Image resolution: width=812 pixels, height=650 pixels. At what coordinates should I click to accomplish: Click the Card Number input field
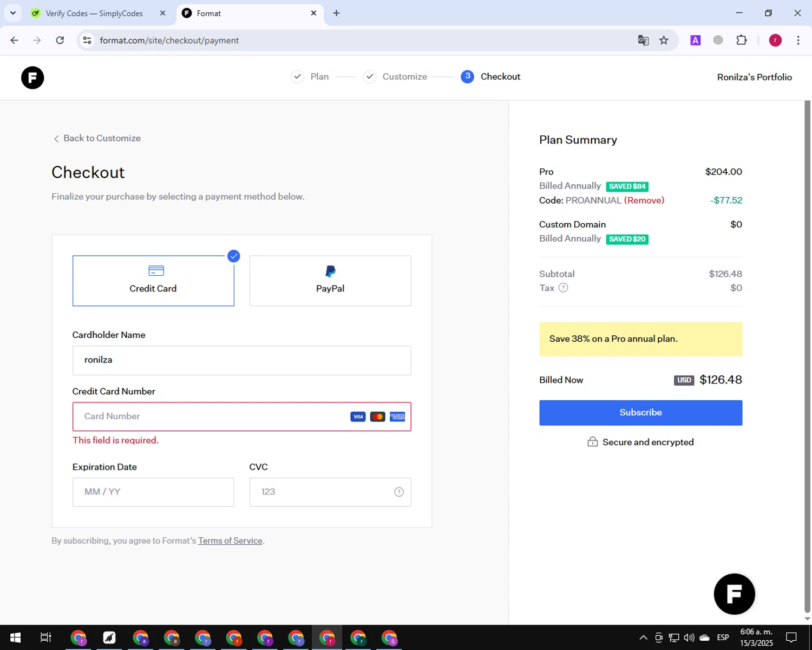[x=242, y=417]
